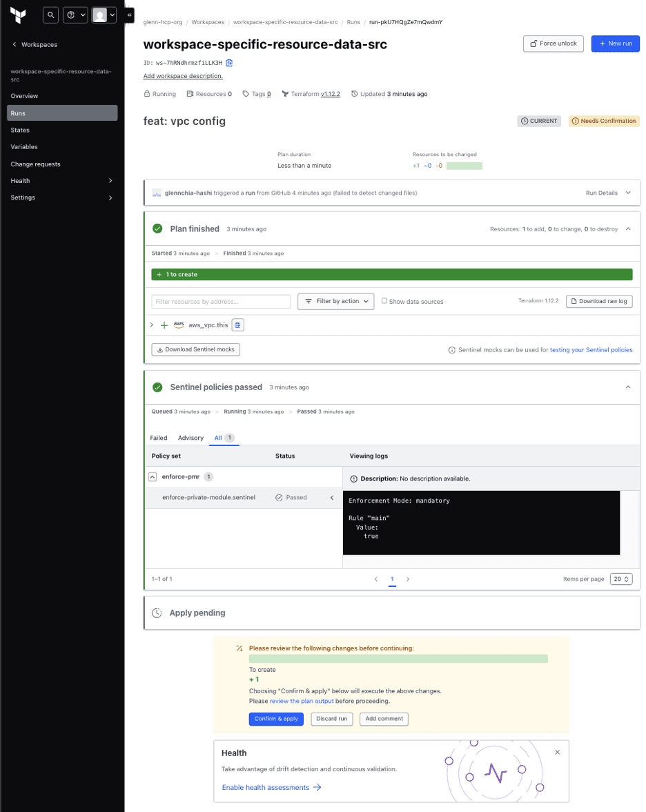646x812 pixels.
Task: Select the All policies tab
Action: point(224,438)
